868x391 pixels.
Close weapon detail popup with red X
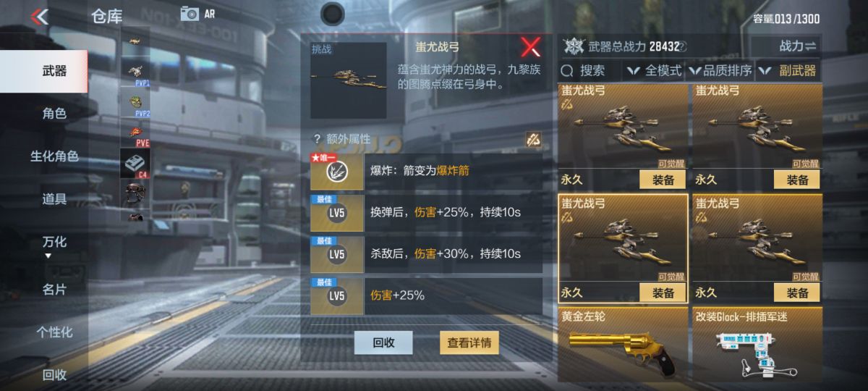(531, 47)
